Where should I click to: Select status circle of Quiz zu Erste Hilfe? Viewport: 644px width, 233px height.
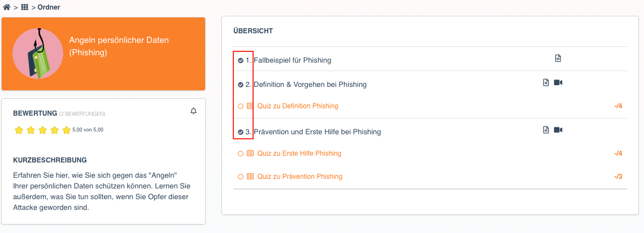[241, 154]
